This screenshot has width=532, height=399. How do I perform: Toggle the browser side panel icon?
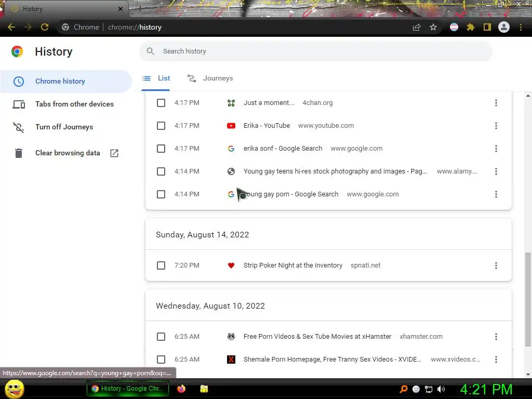[x=487, y=27]
